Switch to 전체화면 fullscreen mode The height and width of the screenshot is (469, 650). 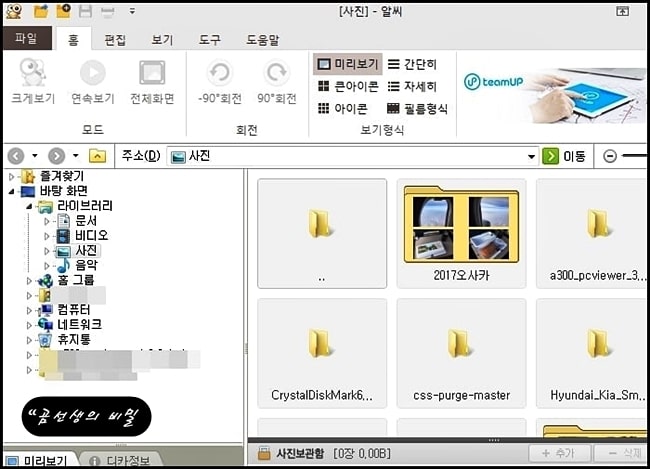coord(152,81)
